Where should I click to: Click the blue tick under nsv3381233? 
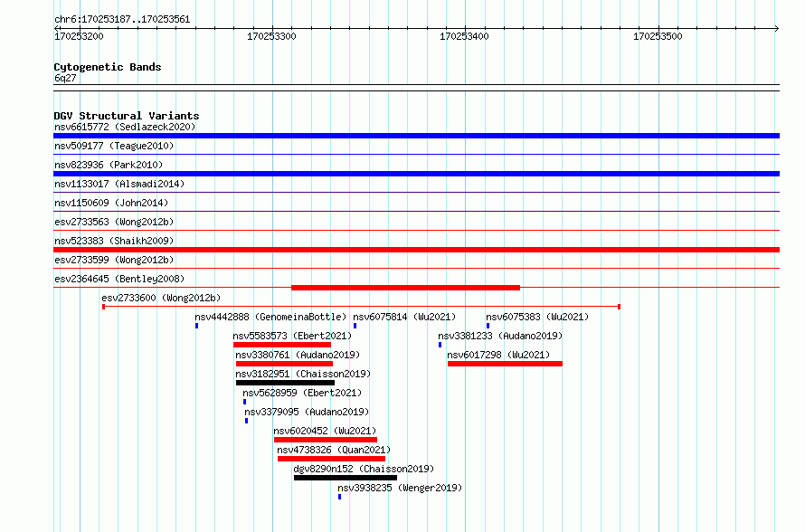[x=440, y=345]
